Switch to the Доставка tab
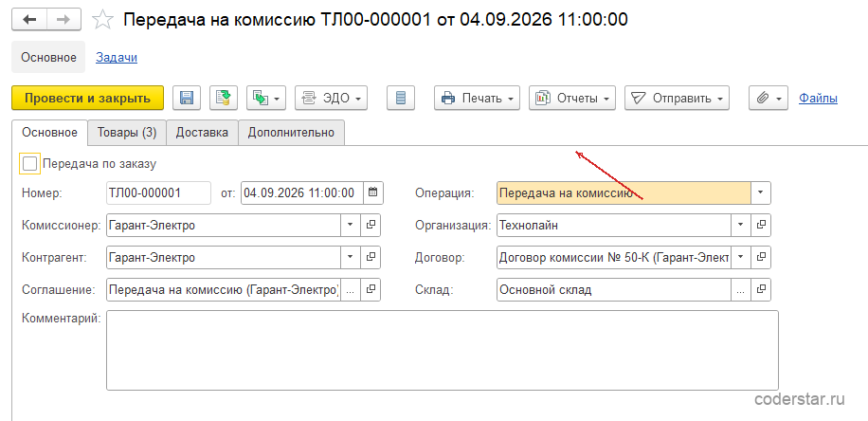This screenshot has height=421, width=868. 202,133
